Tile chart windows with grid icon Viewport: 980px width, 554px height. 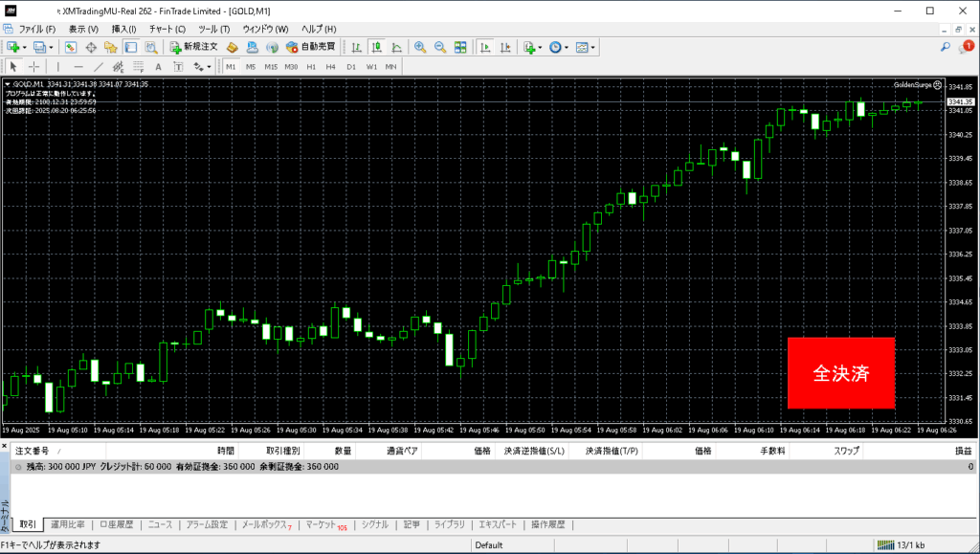click(x=460, y=47)
